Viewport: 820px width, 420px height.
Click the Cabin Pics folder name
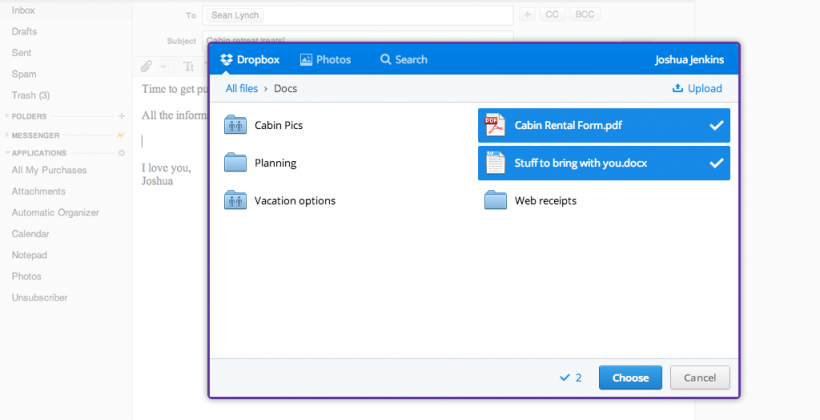pos(279,126)
